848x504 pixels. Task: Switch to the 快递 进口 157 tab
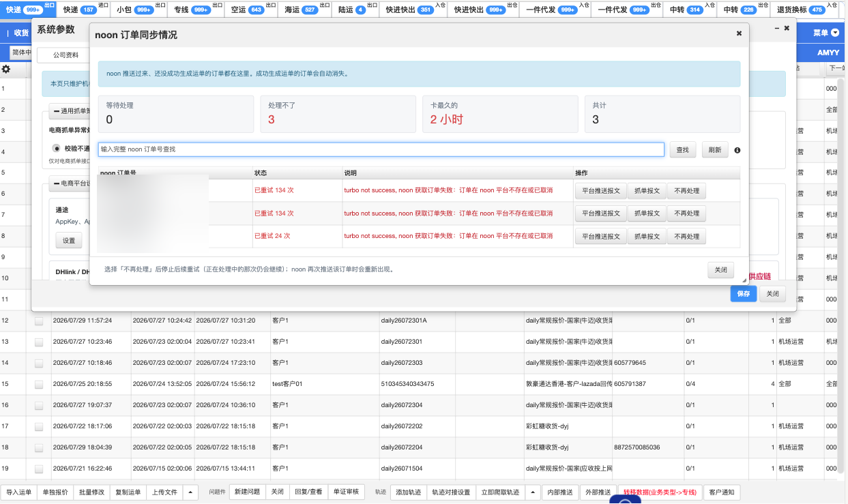(83, 10)
